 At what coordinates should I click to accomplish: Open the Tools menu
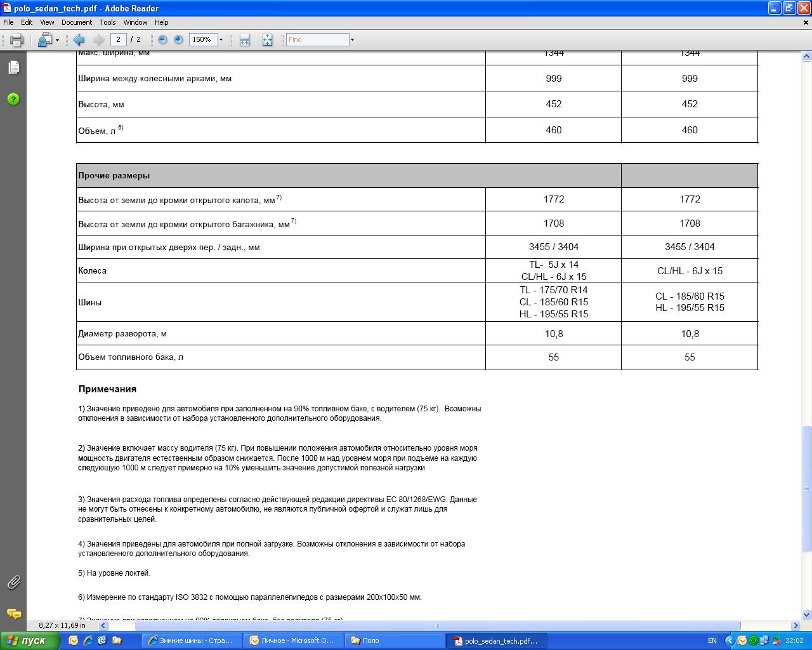pyautogui.click(x=108, y=22)
